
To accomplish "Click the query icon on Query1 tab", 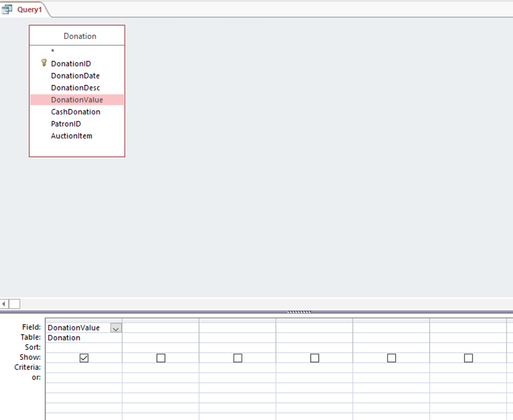I will (7, 9).
